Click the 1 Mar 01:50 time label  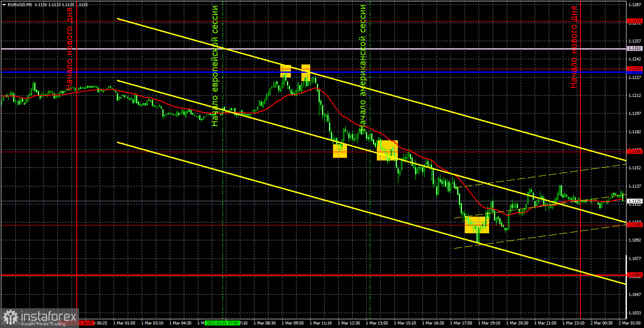click(125, 323)
